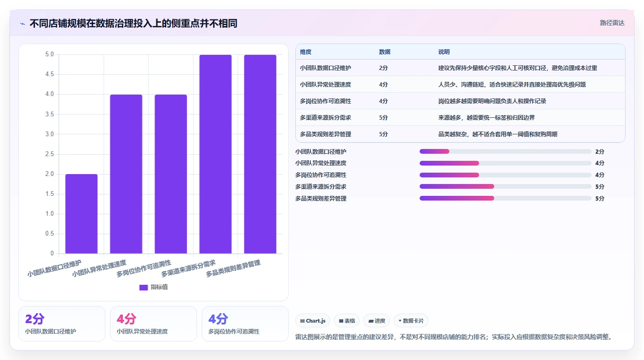Click the 进度 tag chip
The width and height of the screenshot is (644, 360).
click(x=377, y=321)
